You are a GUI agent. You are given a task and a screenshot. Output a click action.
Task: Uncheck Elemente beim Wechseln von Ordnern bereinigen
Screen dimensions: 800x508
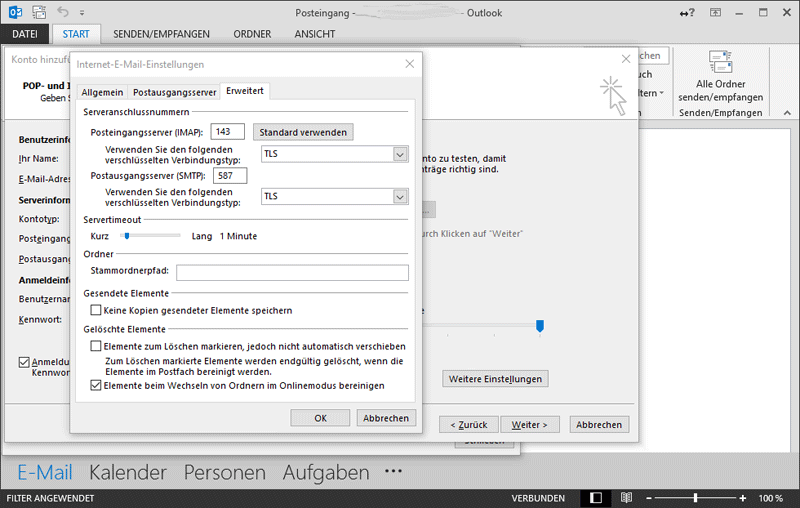click(x=96, y=385)
